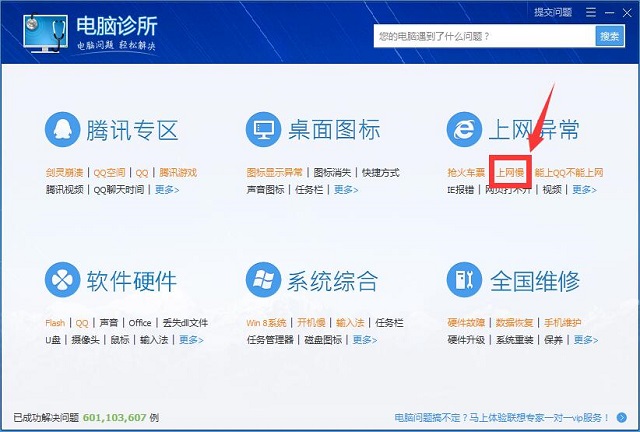The image size is (640, 432).
Task: Select 任务栏 under 桌面图标
Action: point(309,189)
